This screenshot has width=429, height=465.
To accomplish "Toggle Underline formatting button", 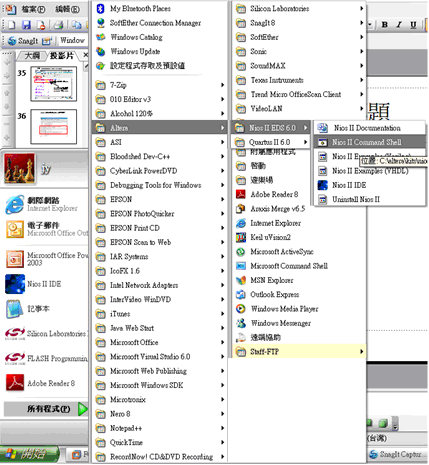I will [x=413, y=24].
